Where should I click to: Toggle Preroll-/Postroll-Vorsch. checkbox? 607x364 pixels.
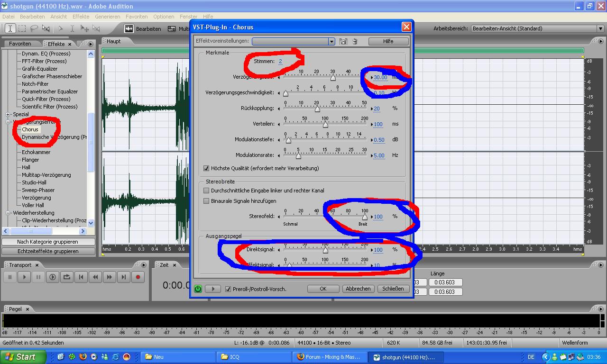pyautogui.click(x=228, y=289)
